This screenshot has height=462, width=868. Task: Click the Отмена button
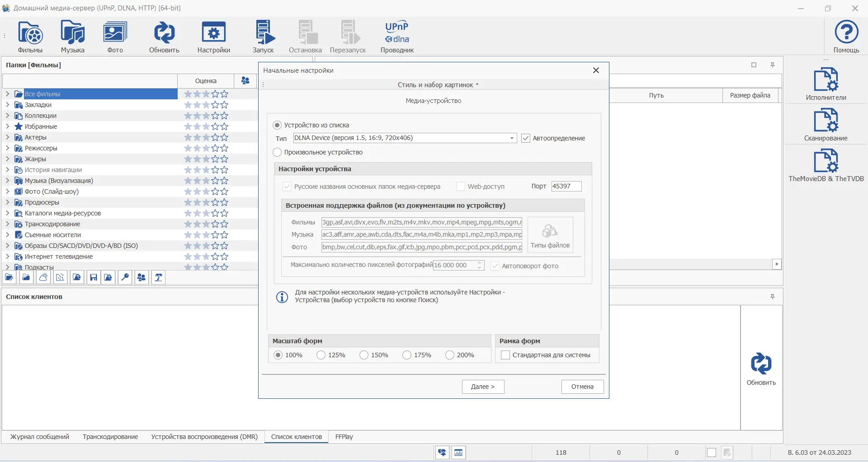582,387
